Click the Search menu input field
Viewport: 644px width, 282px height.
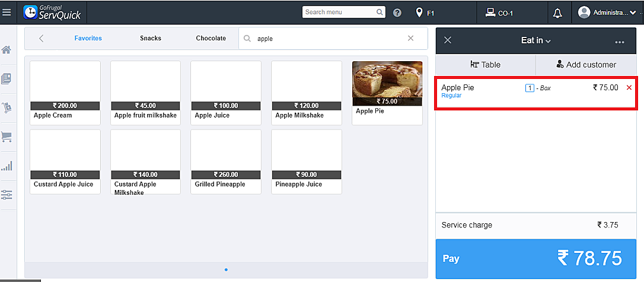pos(339,12)
